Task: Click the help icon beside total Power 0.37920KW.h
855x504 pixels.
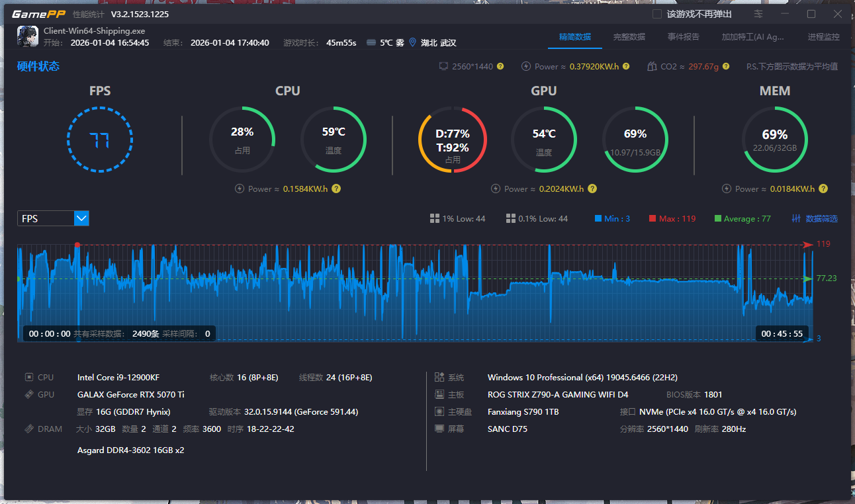Action: (626, 66)
